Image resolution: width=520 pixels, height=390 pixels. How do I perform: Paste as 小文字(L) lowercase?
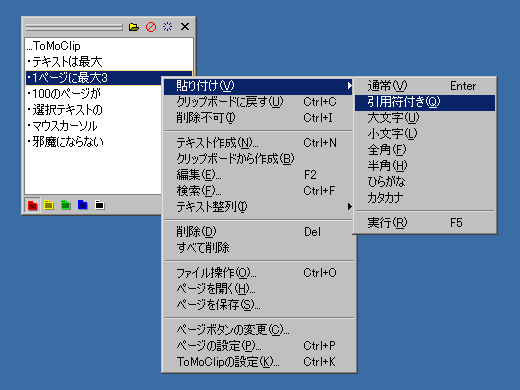click(x=425, y=134)
